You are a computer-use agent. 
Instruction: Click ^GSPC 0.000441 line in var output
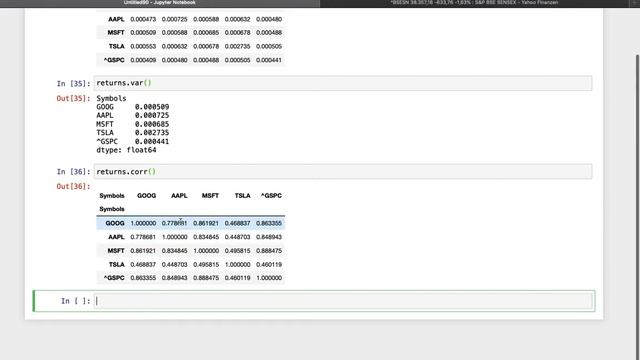(x=133, y=141)
